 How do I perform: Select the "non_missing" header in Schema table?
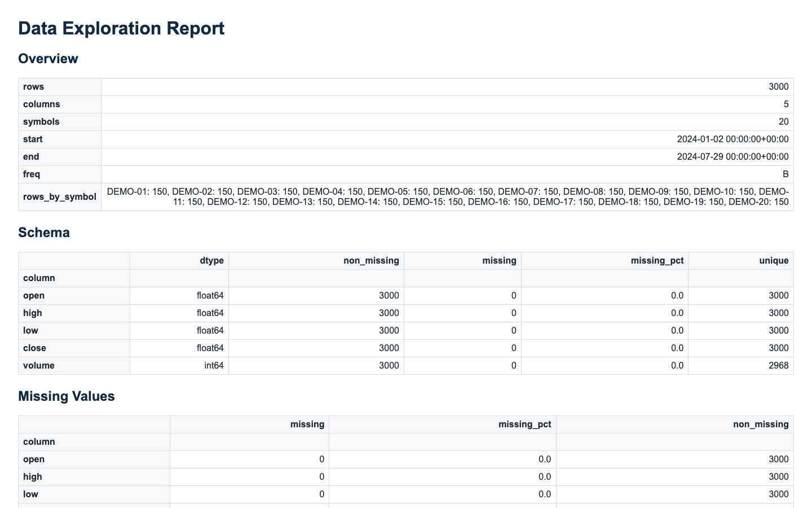[372, 261]
